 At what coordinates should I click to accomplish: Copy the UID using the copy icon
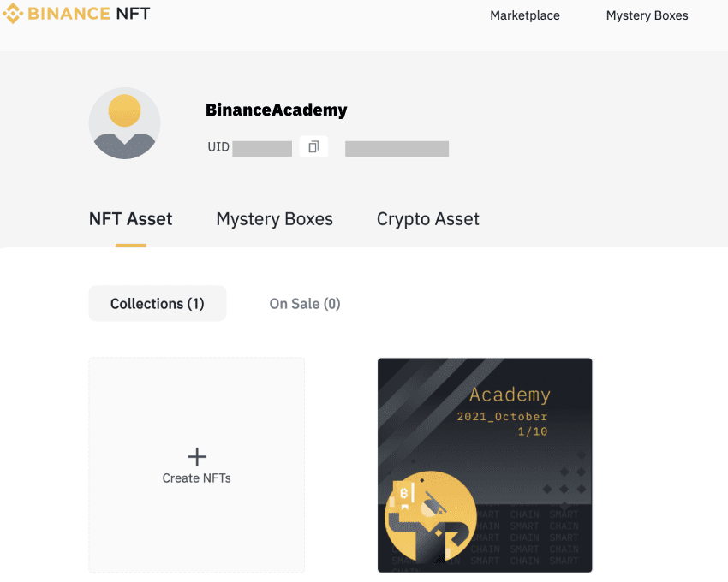tap(313, 146)
